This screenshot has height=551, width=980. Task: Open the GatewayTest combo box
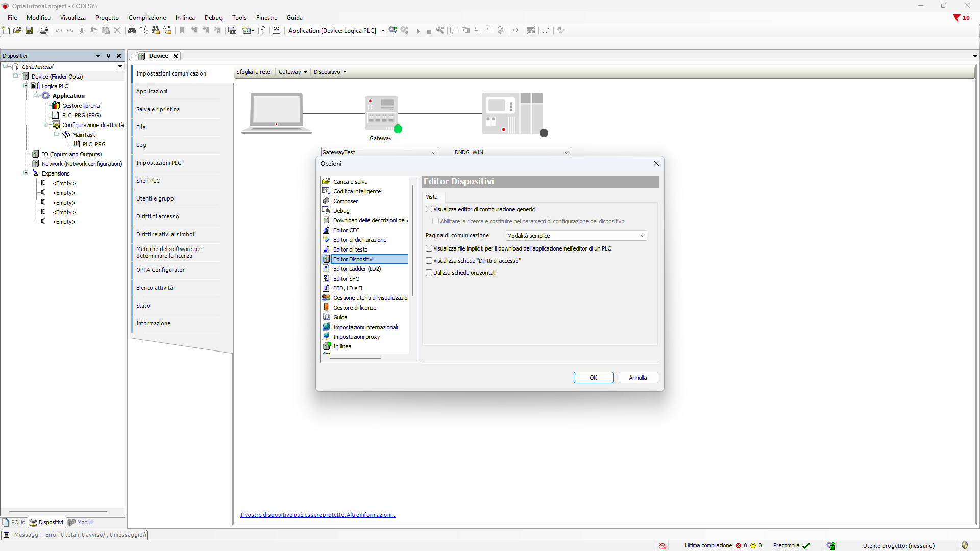379,152
